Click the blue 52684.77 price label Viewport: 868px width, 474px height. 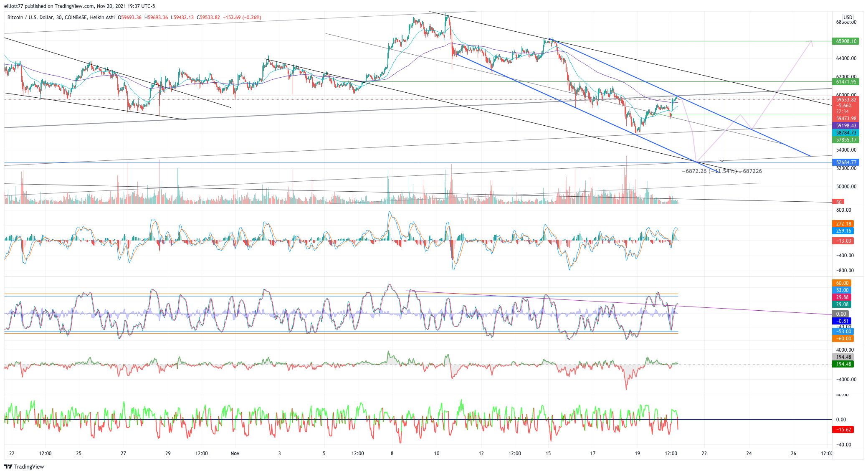pos(845,162)
